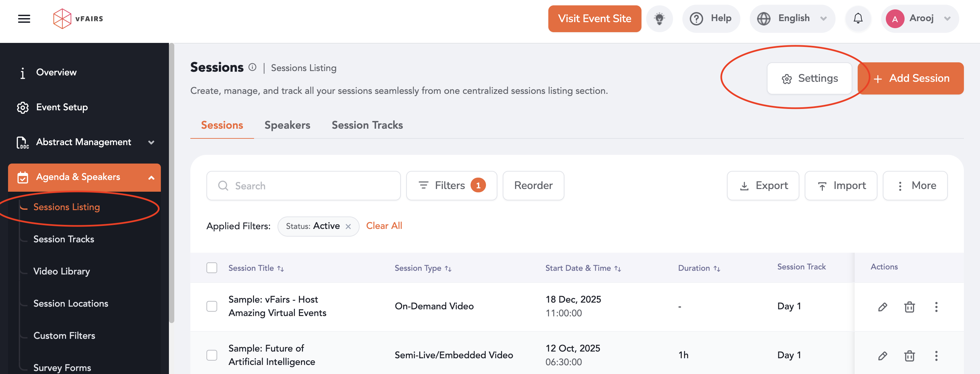Check the vFairs Host Amazing Virtual Events row
980x374 pixels.
tap(211, 306)
